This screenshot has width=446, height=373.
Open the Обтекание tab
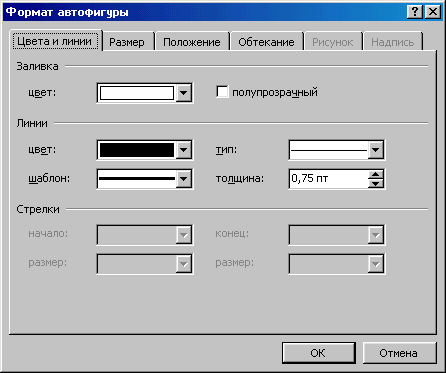coord(266,42)
